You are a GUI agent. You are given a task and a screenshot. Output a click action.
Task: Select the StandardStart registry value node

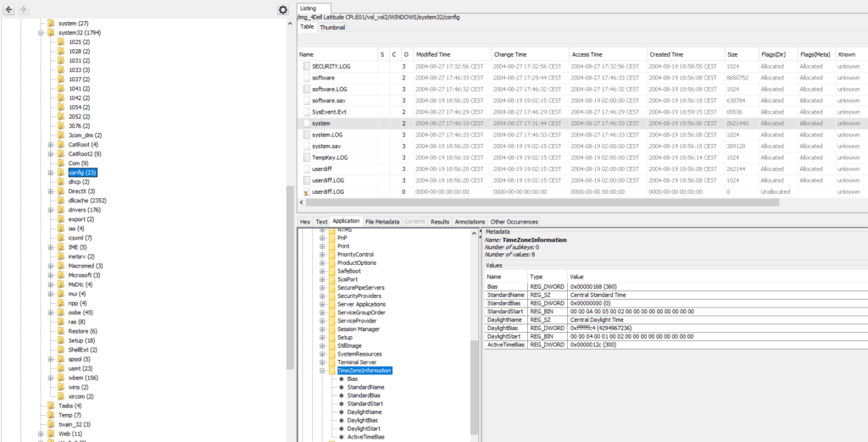tap(364, 404)
